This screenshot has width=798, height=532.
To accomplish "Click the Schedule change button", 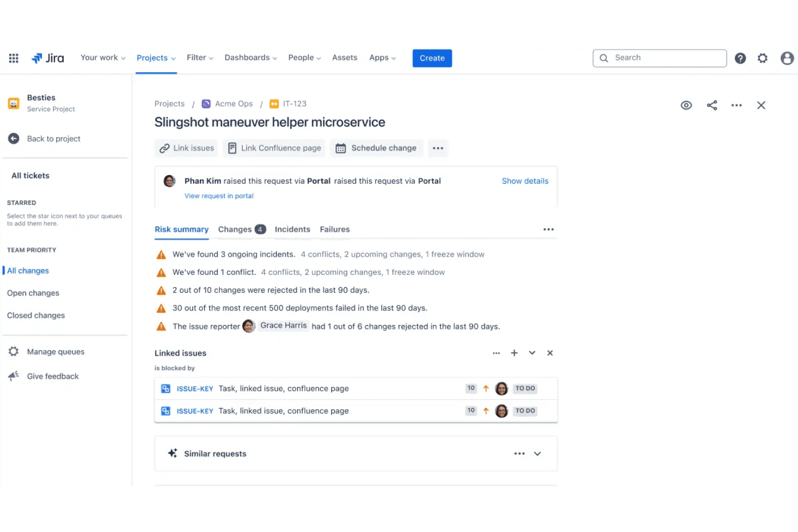I will point(376,148).
